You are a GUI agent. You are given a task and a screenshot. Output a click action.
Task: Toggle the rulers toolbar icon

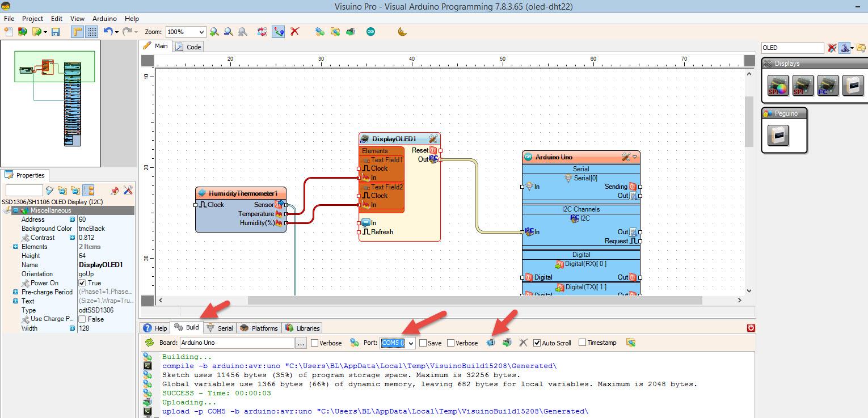77,32
